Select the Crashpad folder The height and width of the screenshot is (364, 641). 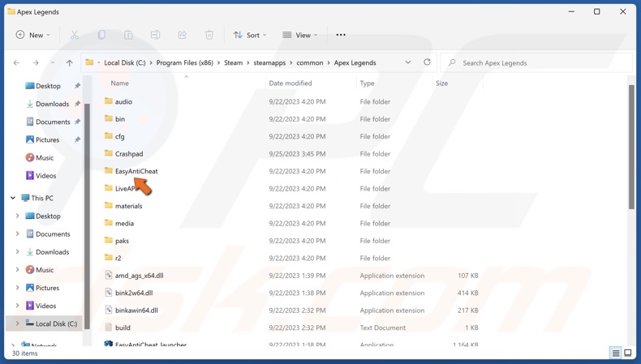coord(129,153)
